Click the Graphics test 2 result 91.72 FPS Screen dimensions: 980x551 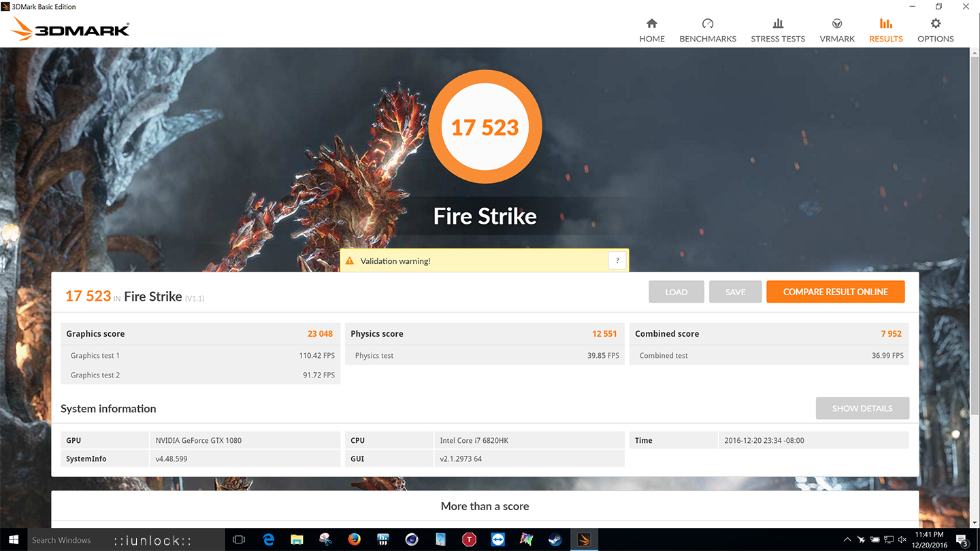[x=318, y=375]
